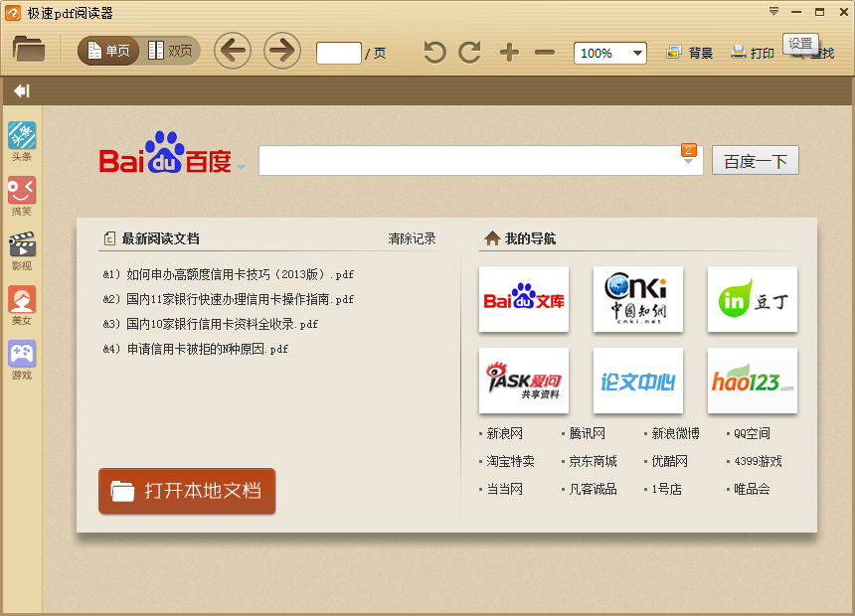855x616 pixels.
Task: Open 国内10家银行信用卡资料全收录.pdf
Action: pyautogui.click(x=211, y=324)
